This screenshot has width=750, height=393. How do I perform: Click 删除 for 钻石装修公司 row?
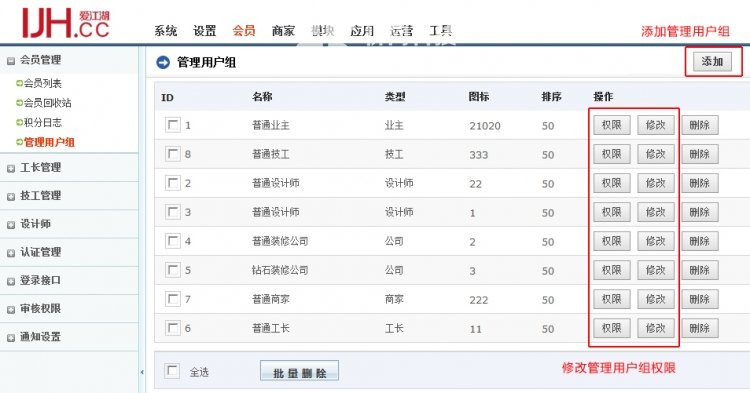coord(700,270)
